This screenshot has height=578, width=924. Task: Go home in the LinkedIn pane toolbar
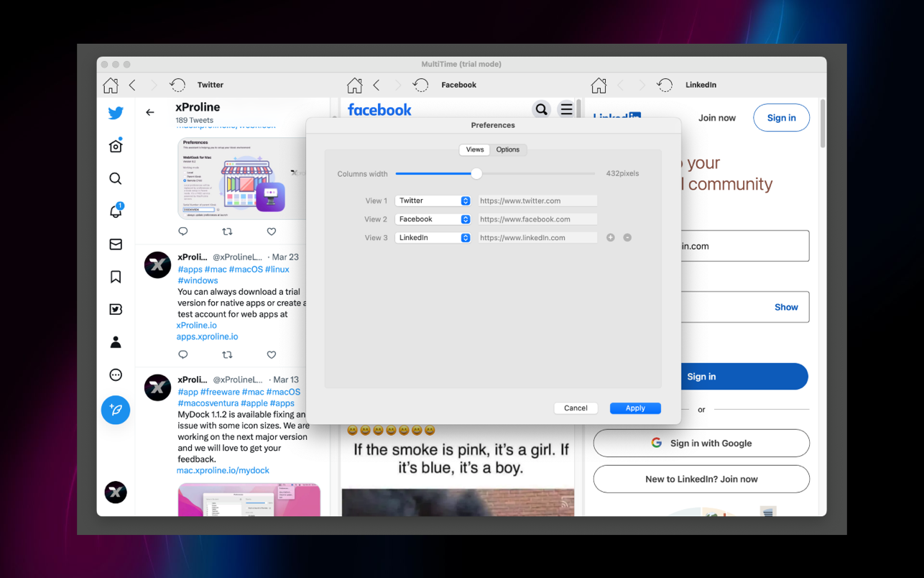[x=599, y=85]
